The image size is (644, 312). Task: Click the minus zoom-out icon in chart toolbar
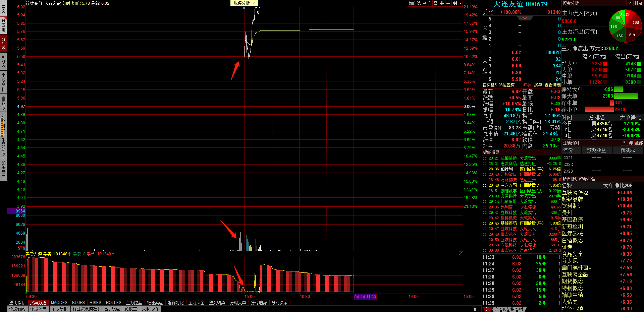pyautogui.click(x=448, y=3)
